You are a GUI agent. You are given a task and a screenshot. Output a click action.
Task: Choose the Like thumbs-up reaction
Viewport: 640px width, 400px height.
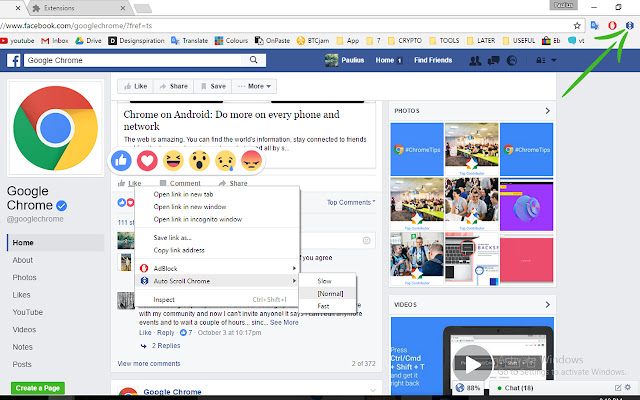121,160
